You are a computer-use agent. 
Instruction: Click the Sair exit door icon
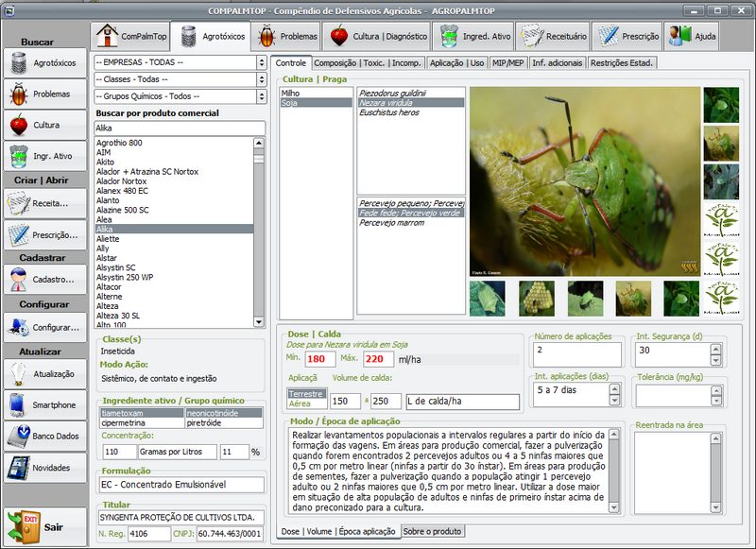click(23, 527)
